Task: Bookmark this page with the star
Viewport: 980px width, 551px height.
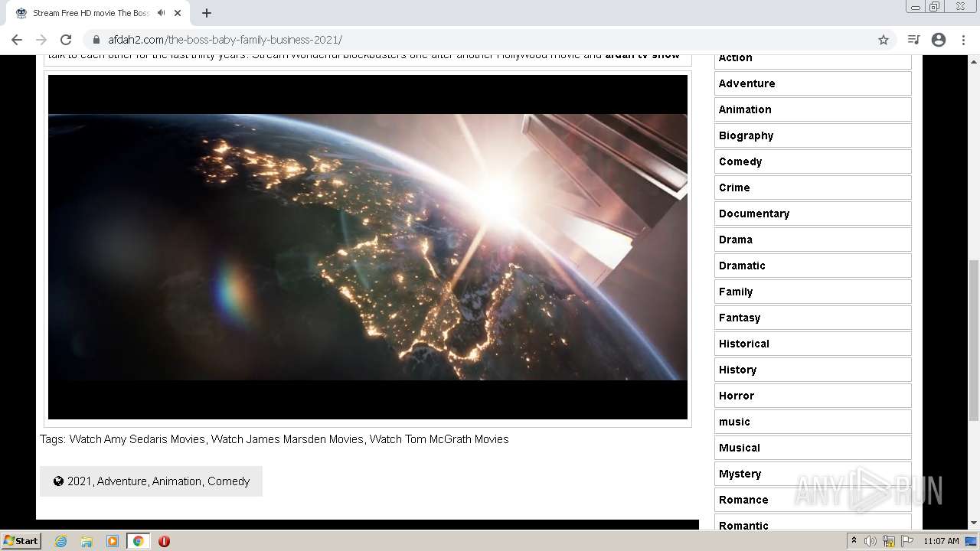Action: tap(884, 40)
